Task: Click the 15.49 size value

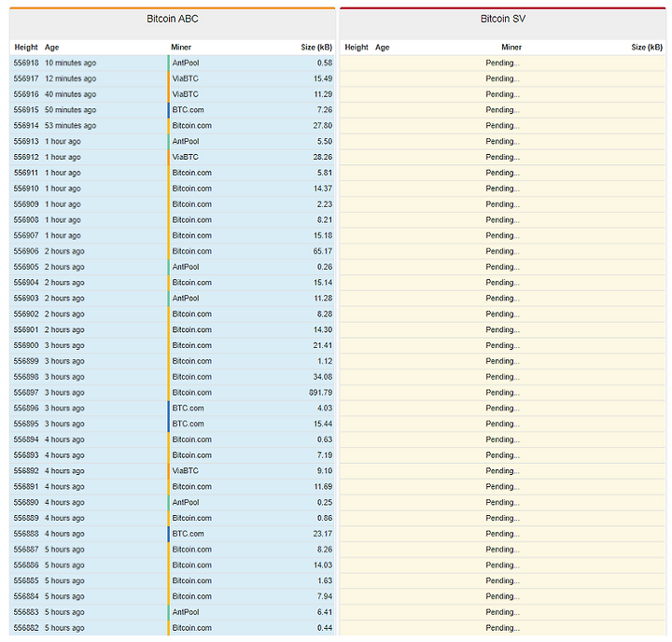Action: 323,79
